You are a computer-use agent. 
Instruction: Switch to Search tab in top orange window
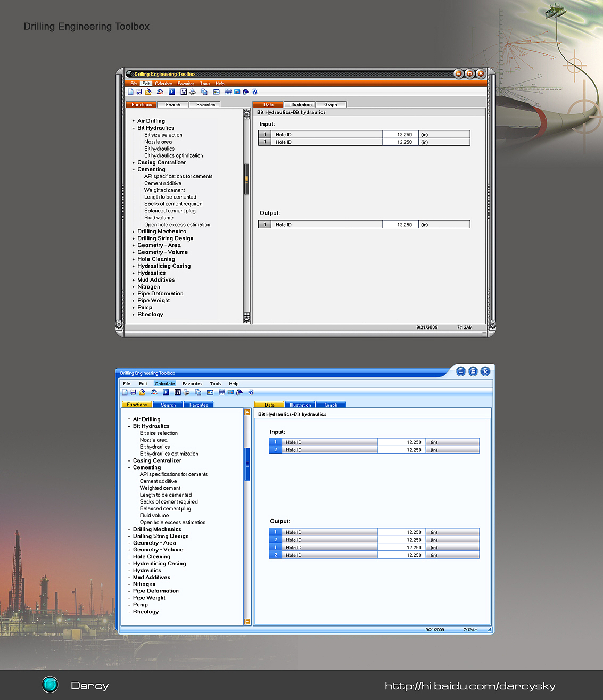pos(173,105)
